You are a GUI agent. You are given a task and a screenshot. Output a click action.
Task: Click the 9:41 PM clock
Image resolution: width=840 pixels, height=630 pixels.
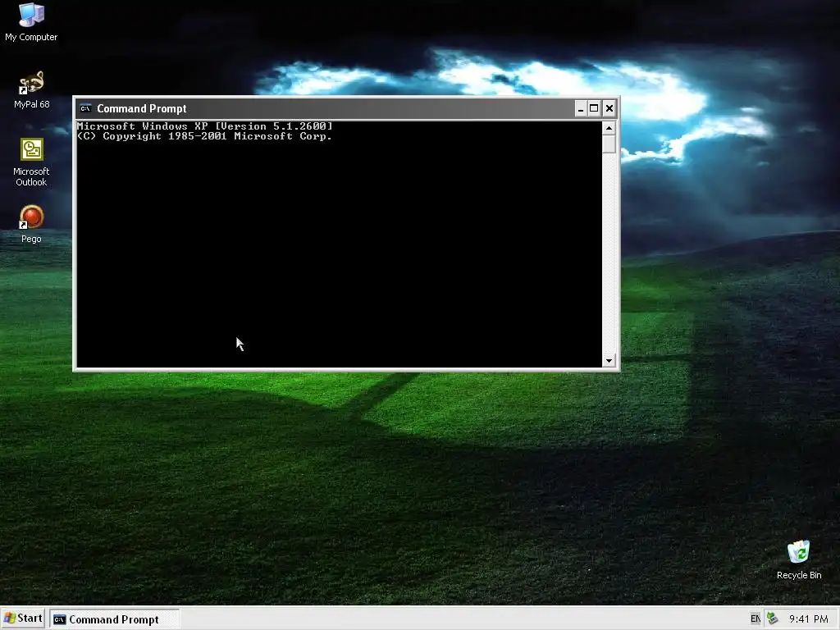808,619
